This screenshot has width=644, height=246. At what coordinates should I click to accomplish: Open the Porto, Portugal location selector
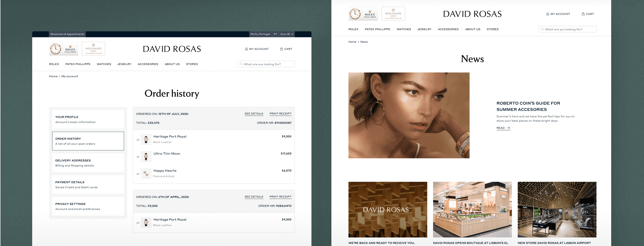260,34
